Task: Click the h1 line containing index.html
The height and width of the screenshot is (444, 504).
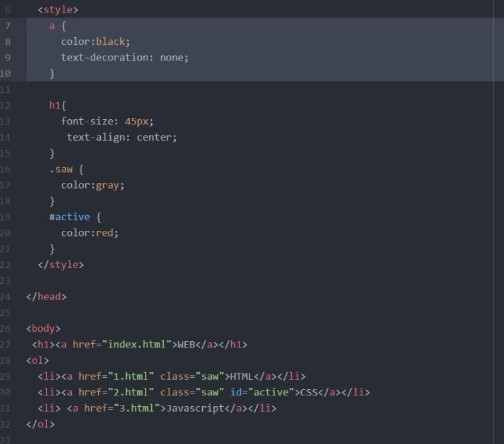Action: coord(139,344)
